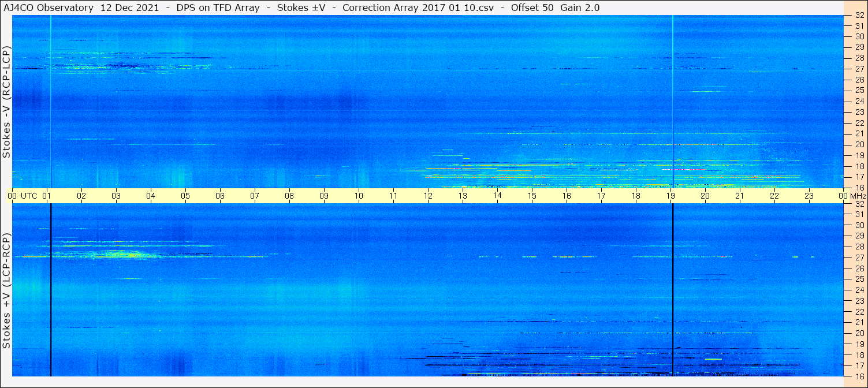Select the 06 hour tick label

click(x=221, y=196)
